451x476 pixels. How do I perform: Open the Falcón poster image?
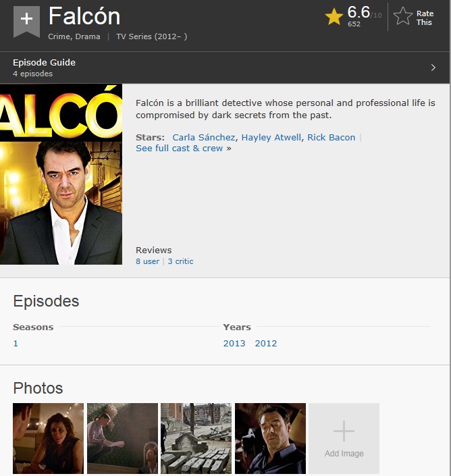click(61, 174)
